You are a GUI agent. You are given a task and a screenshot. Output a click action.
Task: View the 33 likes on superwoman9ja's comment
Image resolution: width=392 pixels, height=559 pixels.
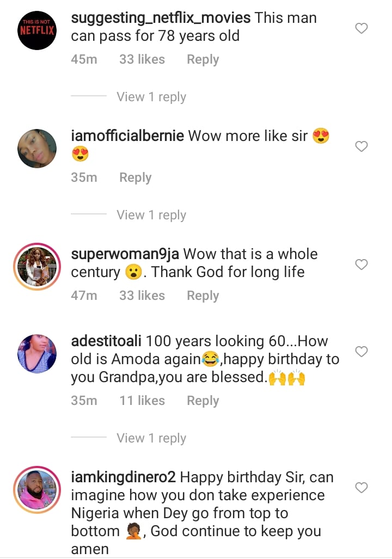(x=142, y=296)
